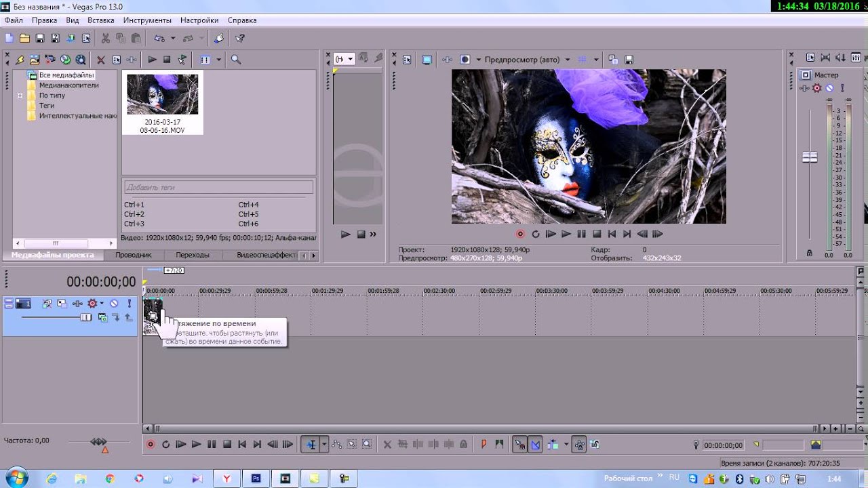Open the What's This help cursor icon

(240, 39)
